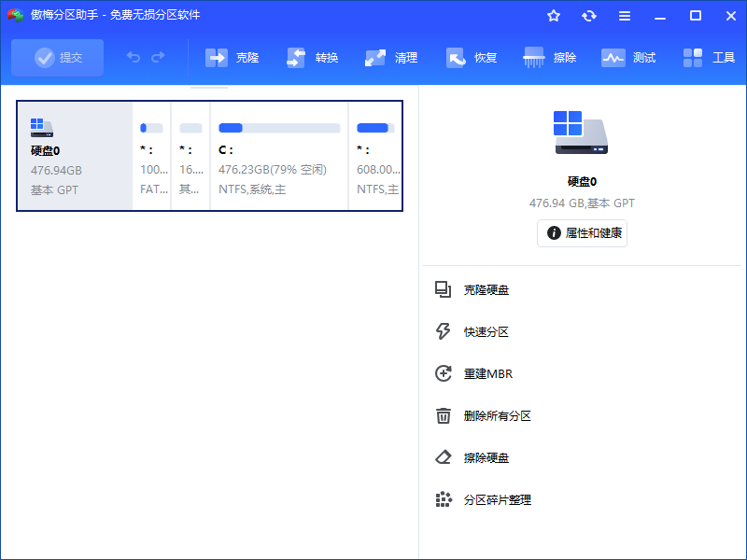Image resolution: width=747 pixels, height=560 pixels.
Task: Open the 擦除 (Erase) toolbar tool
Action: pyautogui.click(x=549, y=57)
